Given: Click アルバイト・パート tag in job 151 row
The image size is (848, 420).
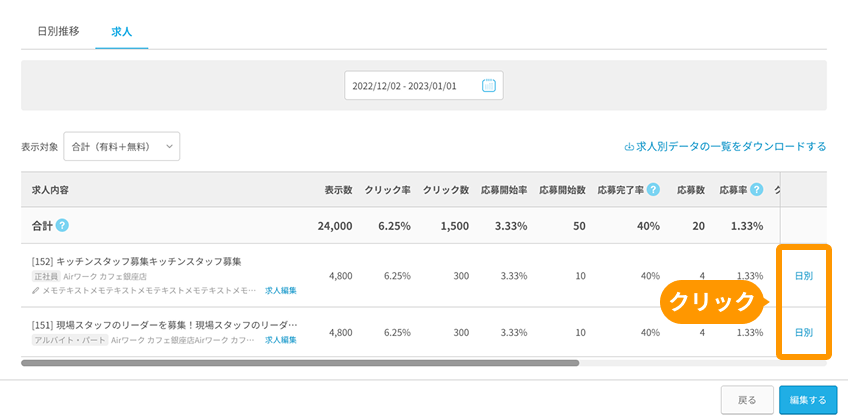Looking at the screenshot, I should (x=69, y=341).
